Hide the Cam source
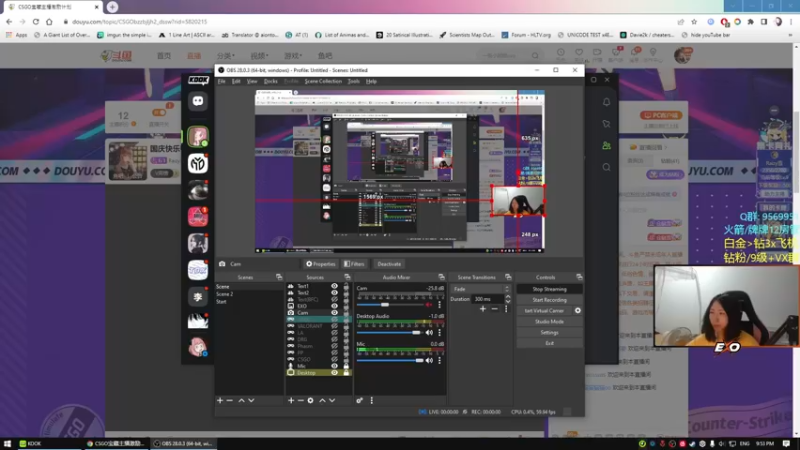800x450 pixels. (x=334, y=313)
